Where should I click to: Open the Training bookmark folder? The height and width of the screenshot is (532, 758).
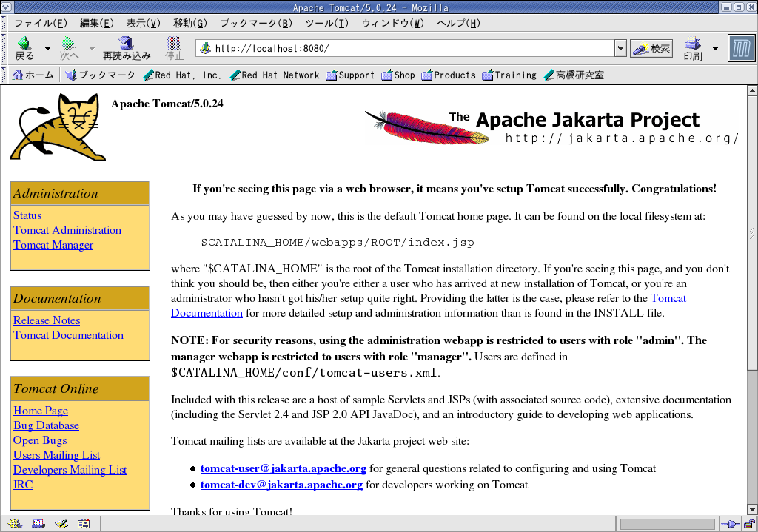click(509, 75)
